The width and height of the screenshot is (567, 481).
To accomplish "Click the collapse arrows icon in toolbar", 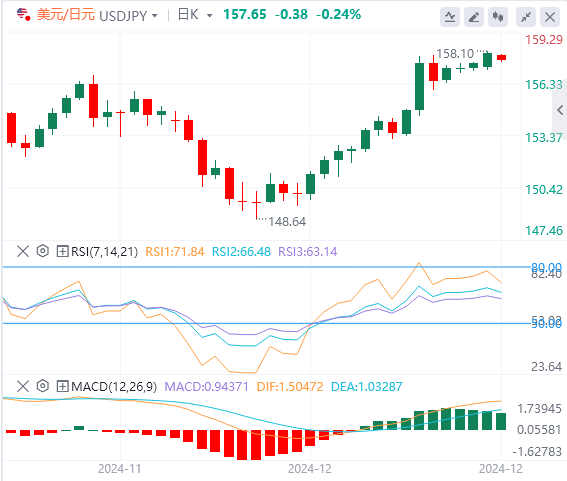I will point(526,17).
